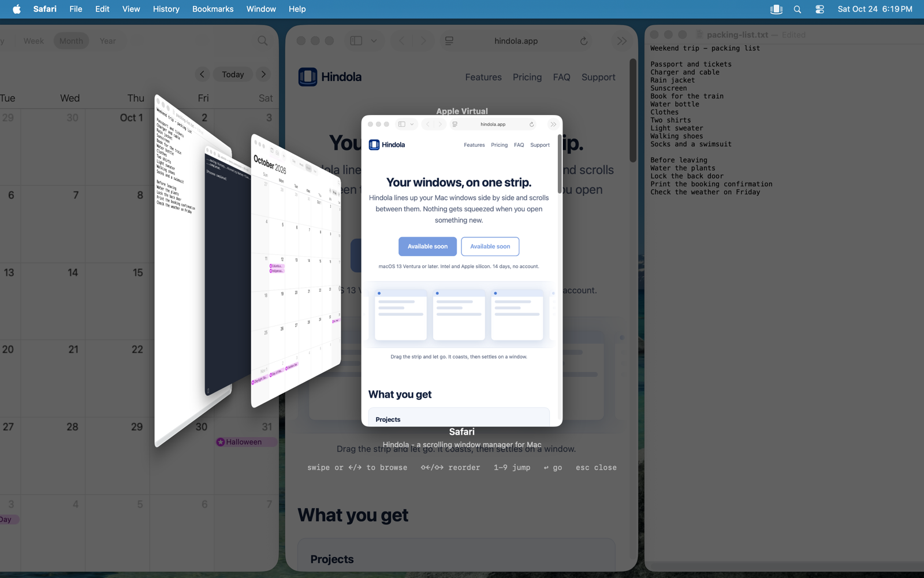Screen dimensions: 924x578
Task: Go to previous month in Calendar
Action: coord(202,74)
